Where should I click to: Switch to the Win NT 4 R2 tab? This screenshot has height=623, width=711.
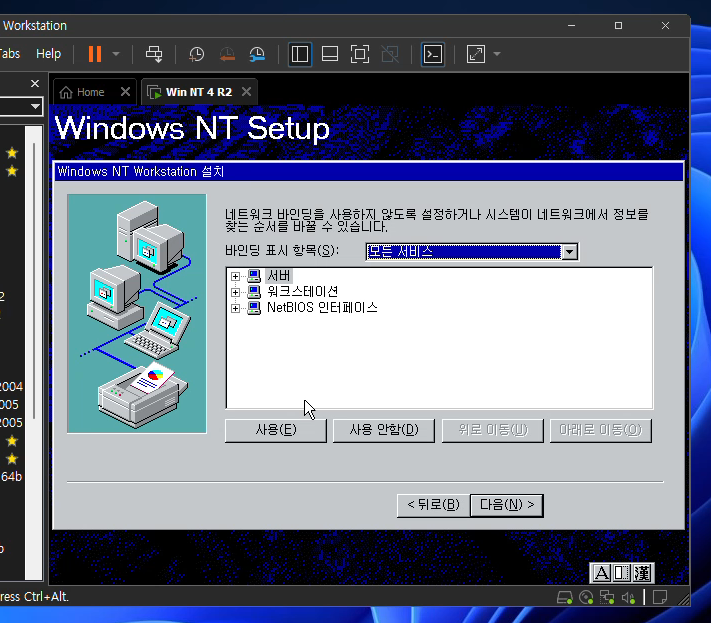(199, 92)
